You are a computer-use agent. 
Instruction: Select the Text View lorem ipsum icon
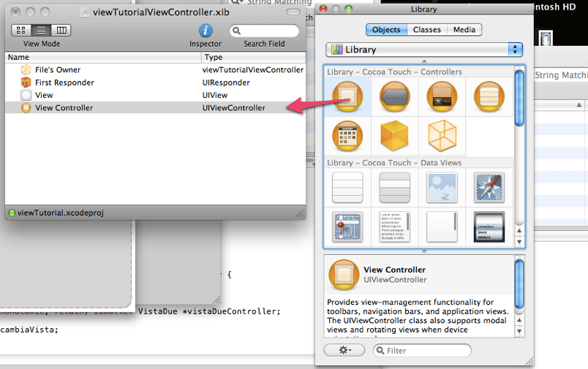click(394, 227)
